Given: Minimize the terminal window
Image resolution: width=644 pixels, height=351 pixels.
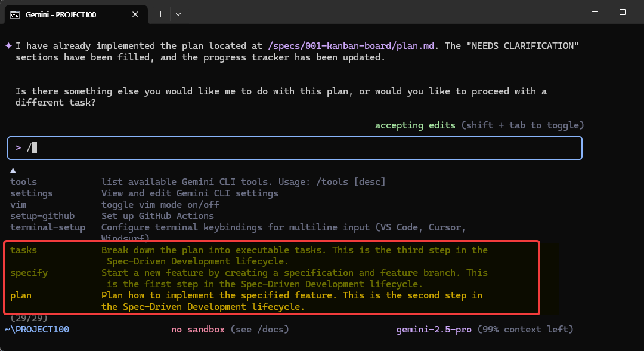Looking at the screenshot, I should (x=595, y=12).
